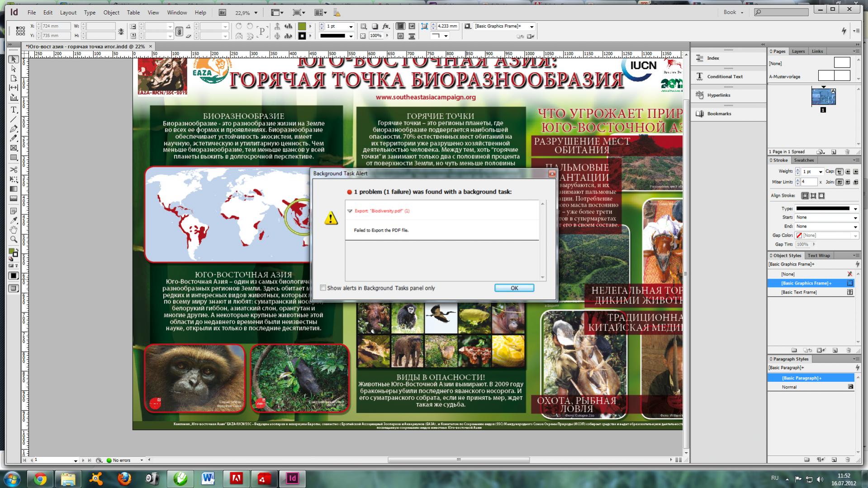
Task: Switch to the Swatches tab
Action: point(804,160)
